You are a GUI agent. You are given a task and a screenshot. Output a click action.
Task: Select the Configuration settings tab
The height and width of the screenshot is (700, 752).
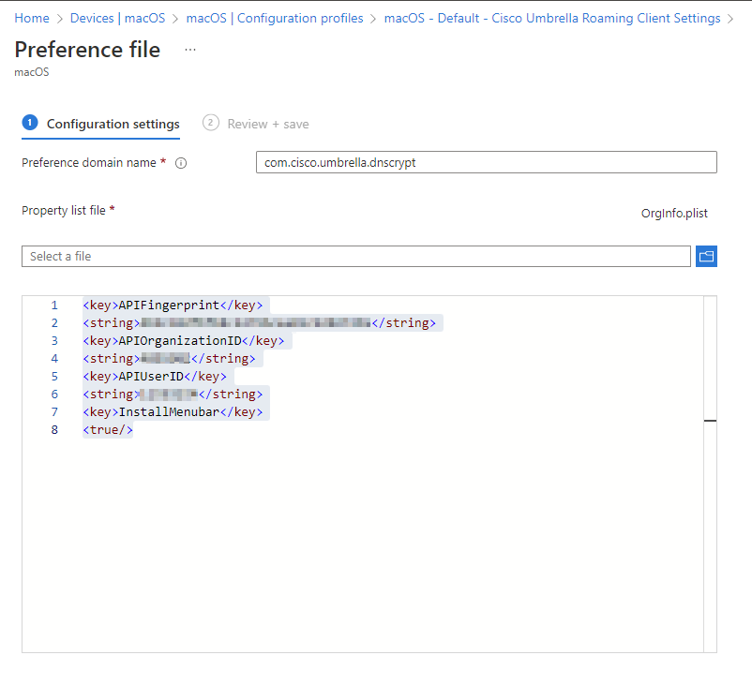(100, 124)
